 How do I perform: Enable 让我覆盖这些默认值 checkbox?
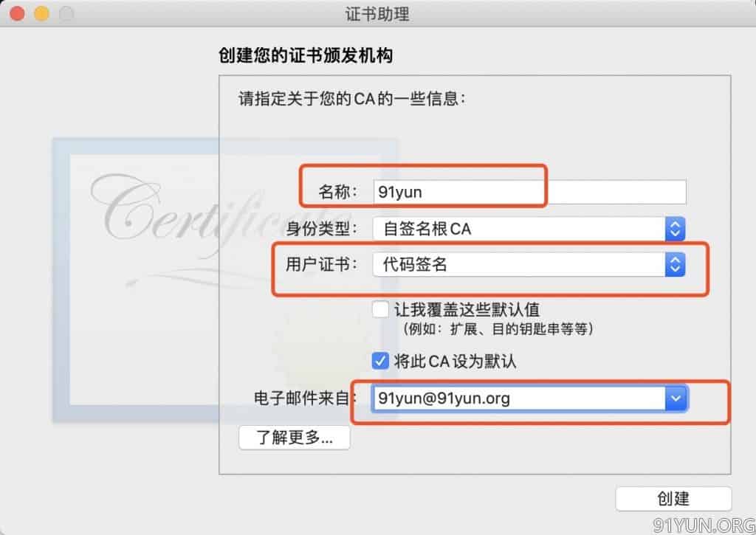(380, 309)
